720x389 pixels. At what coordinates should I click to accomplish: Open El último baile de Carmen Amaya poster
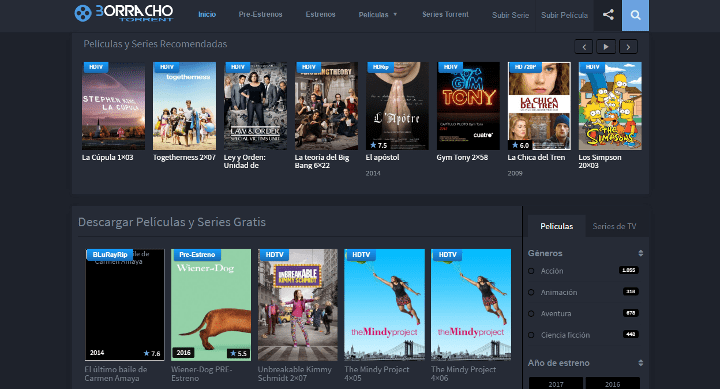pyautogui.click(x=124, y=304)
